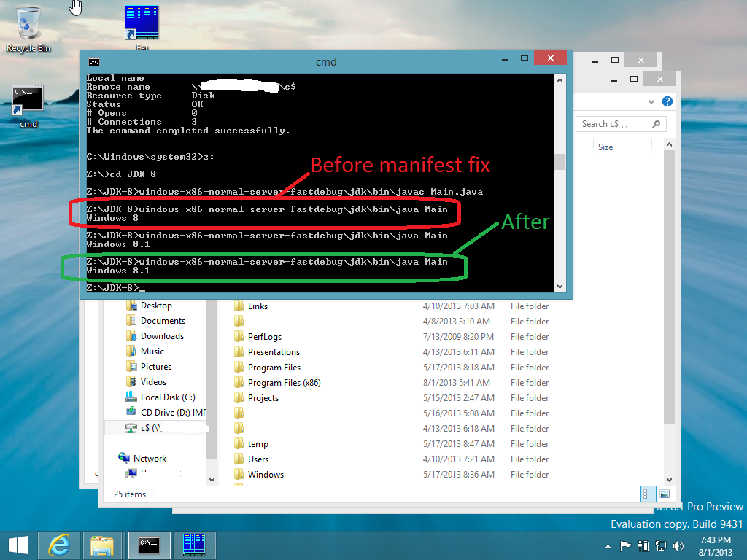Open the Action Center flag icon
The image size is (747, 560).
(x=625, y=545)
